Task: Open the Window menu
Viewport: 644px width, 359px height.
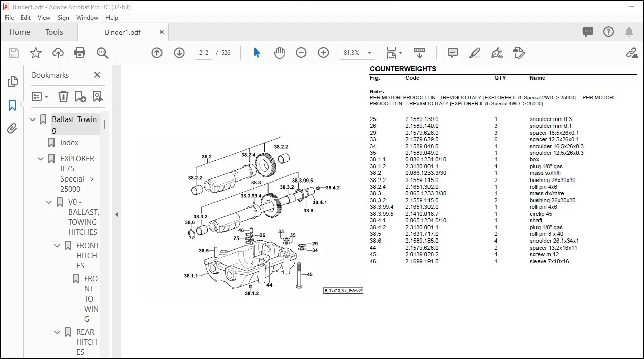Action: (87, 17)
